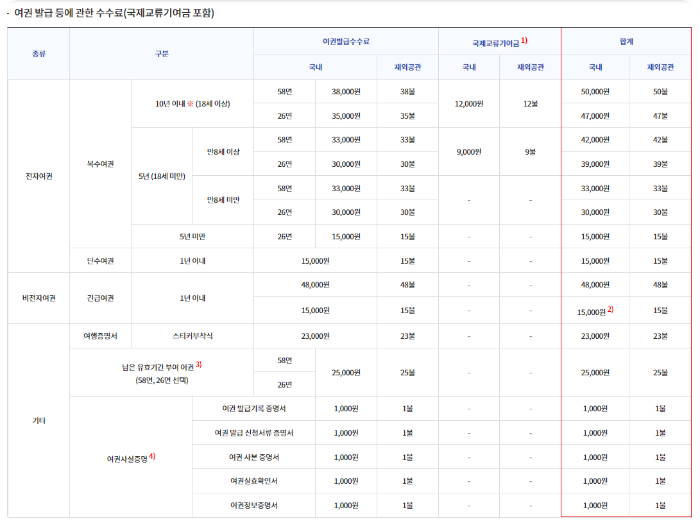Click the '12,000원' contribution value
The height and width of the screenshot is (520, 700).
pyautogui.click(x=469, y=104)
